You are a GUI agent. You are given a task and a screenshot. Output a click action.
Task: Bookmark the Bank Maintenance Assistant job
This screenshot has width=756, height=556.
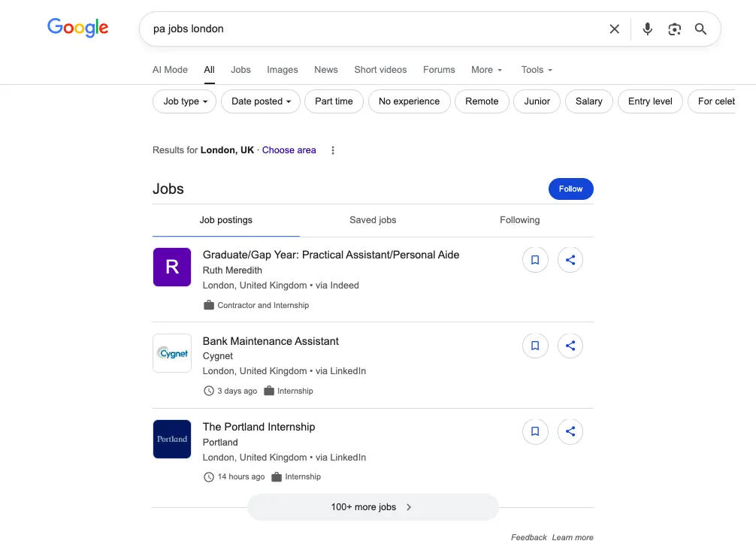(535, 346)
